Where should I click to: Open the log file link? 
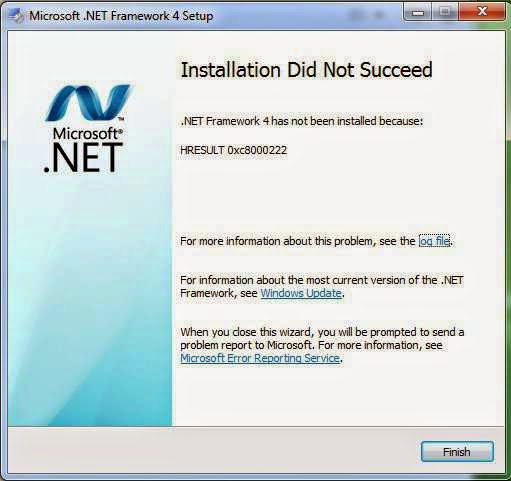pos(434,241)
